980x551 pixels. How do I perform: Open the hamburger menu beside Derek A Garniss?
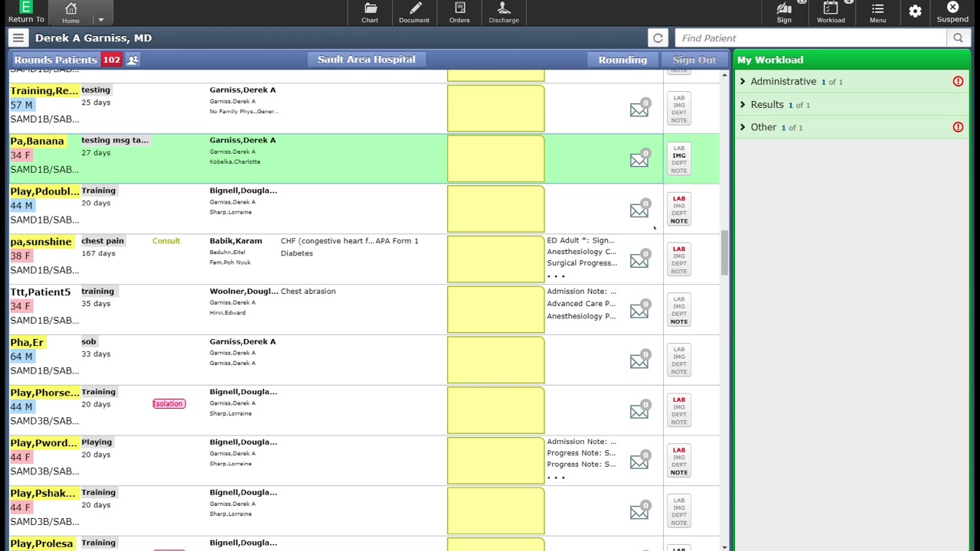point(18,37)
